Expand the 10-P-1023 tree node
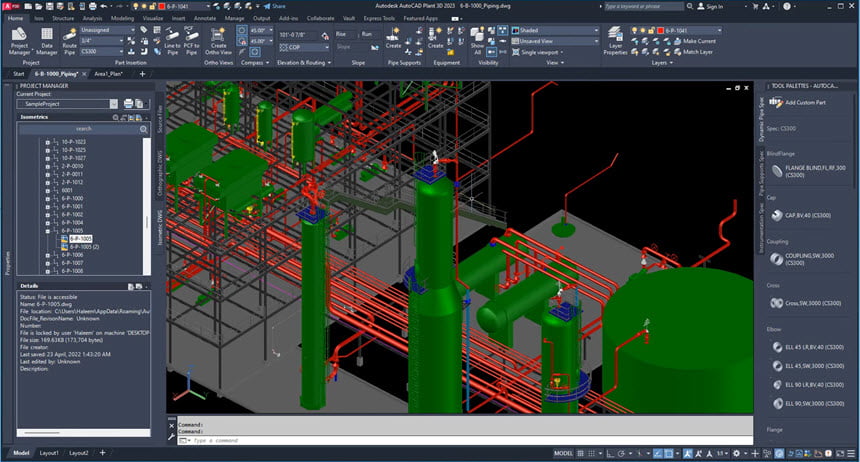Viewport: 860px width, 462px height. click(x=48, y=142)
